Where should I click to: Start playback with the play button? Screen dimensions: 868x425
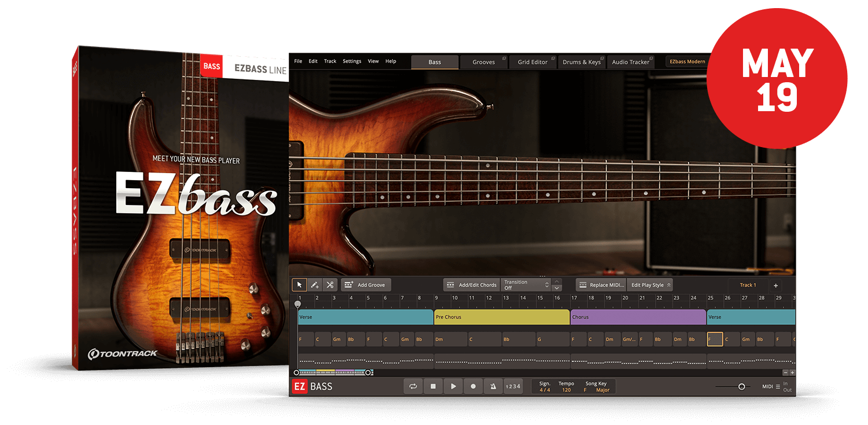[453, 386]
